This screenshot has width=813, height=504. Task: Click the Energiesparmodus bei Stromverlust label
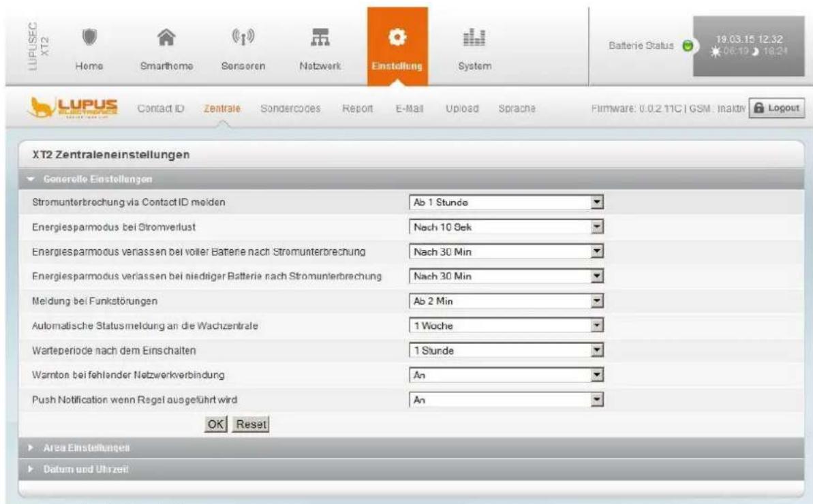pyautogui.click(x=114, y=227)
